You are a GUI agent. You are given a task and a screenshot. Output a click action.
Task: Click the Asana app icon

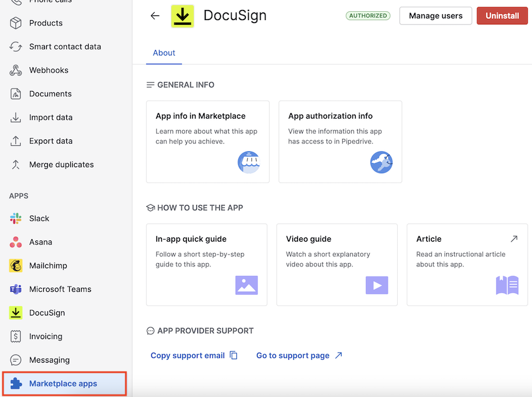pyautogui.click(x=14, y=242)
